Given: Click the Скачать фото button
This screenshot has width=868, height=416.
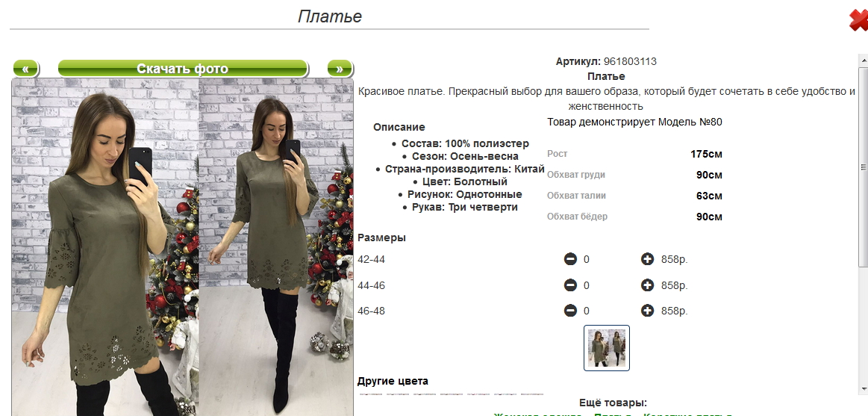Looking at the screenshot, I should pyautogui.click(x=183, y=69).
